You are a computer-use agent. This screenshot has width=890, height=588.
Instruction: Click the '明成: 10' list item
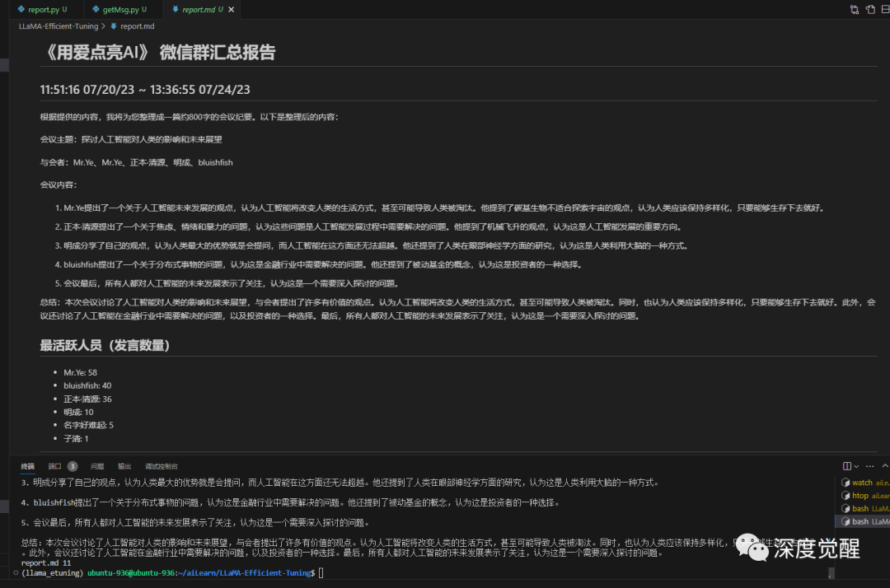click(78, 413)
